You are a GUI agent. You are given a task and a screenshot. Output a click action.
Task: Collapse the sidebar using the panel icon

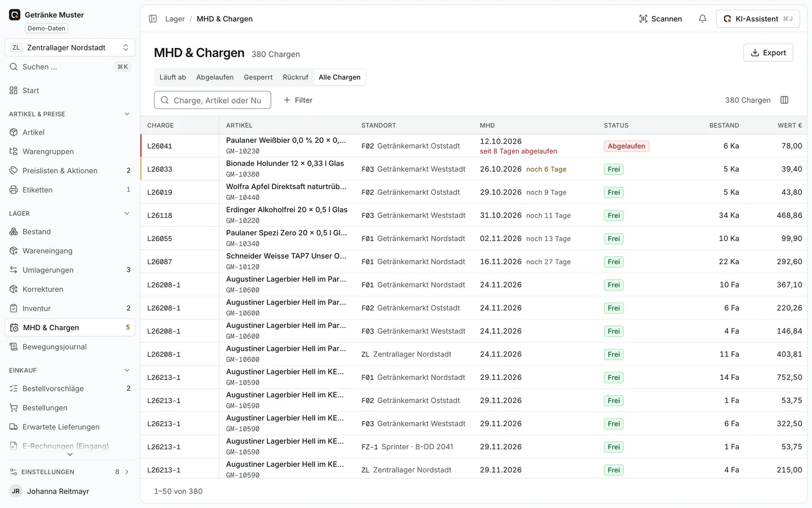(x=153, y=19)
